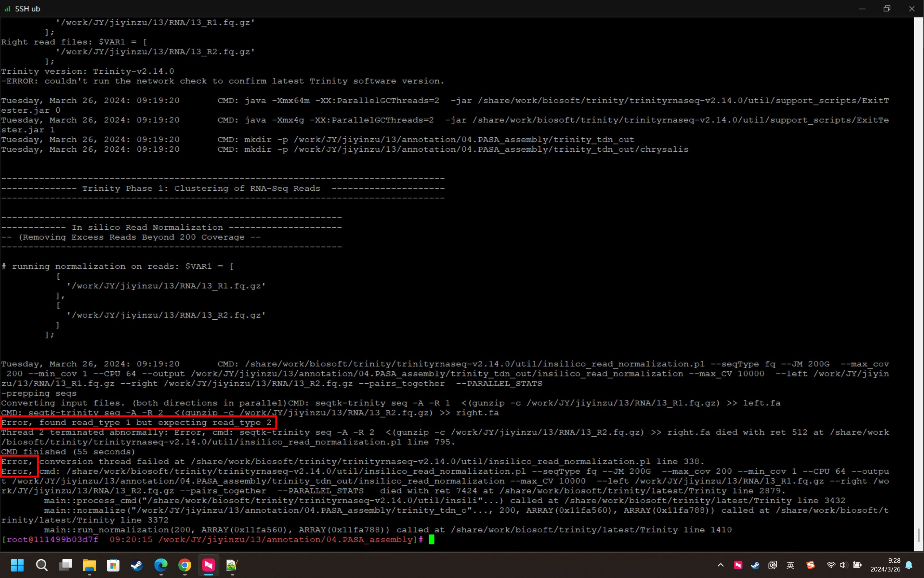Click the signal-bars icon in title bar
This screenshot has width=924, height=578.
tap(7, 8)
